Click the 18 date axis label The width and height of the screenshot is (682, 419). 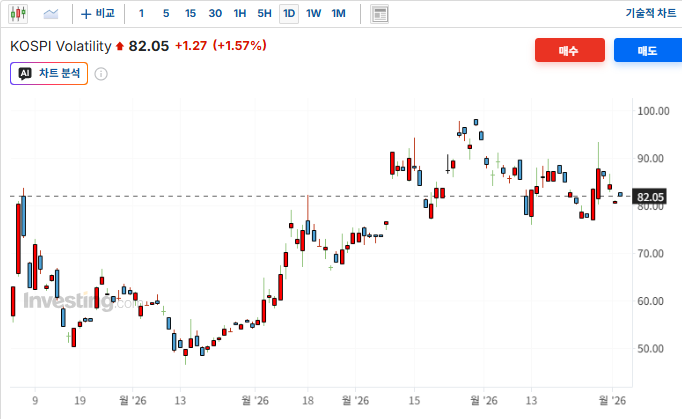click(x=308, y=400)
